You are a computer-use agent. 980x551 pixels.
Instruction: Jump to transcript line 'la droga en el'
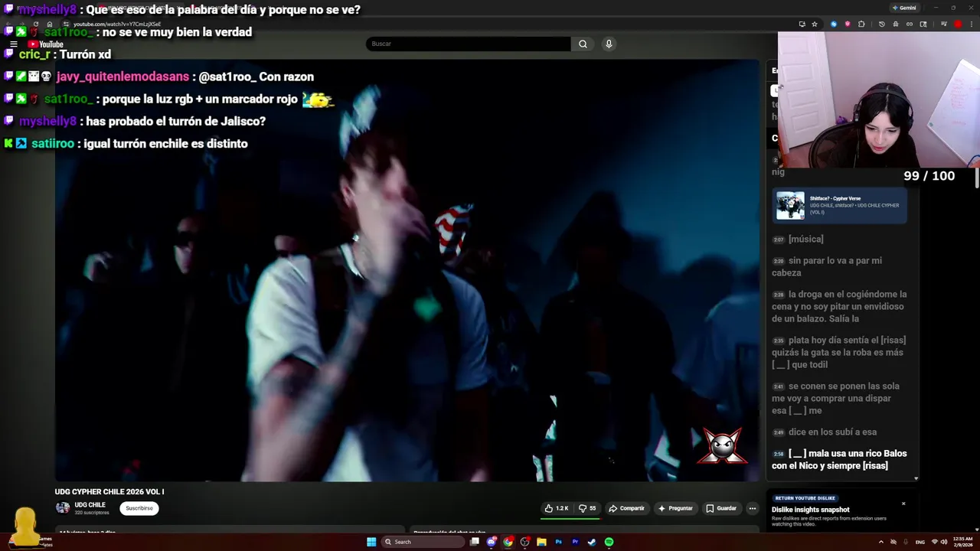839,306
